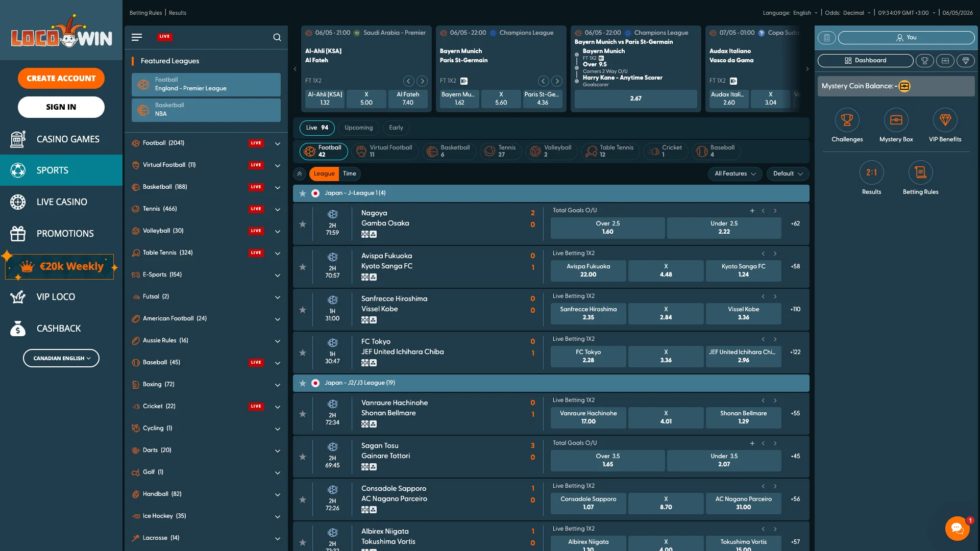Favorite Vanraure Hachinohe match star
Viewport: 980px width, 551px height.
click(x=303, y=414)
